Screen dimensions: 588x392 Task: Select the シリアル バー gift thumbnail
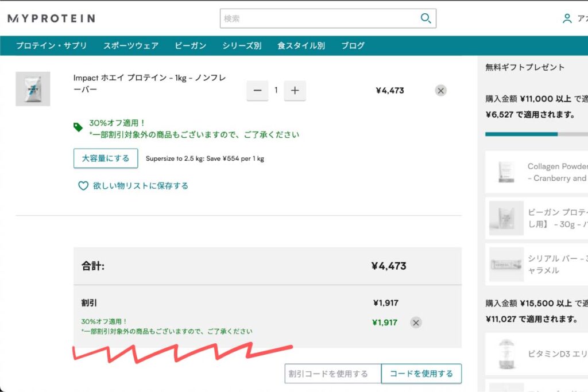(506, 264)
